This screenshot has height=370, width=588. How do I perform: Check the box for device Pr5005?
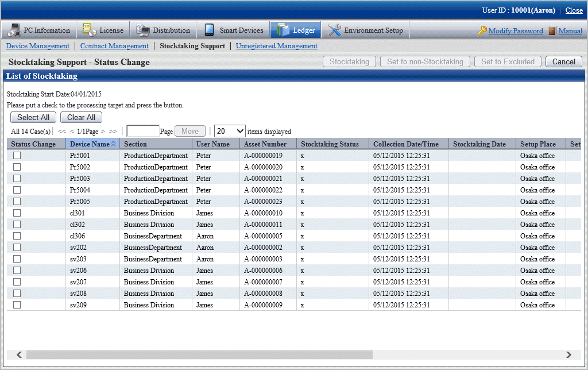[17, 202]
